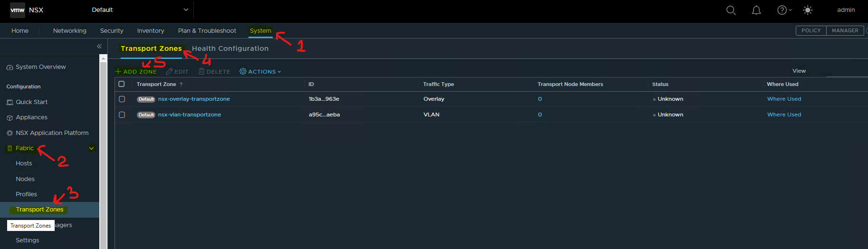The image size is (868, 249).
Task: Open the notifications bell icon
Action: point(756,10)
